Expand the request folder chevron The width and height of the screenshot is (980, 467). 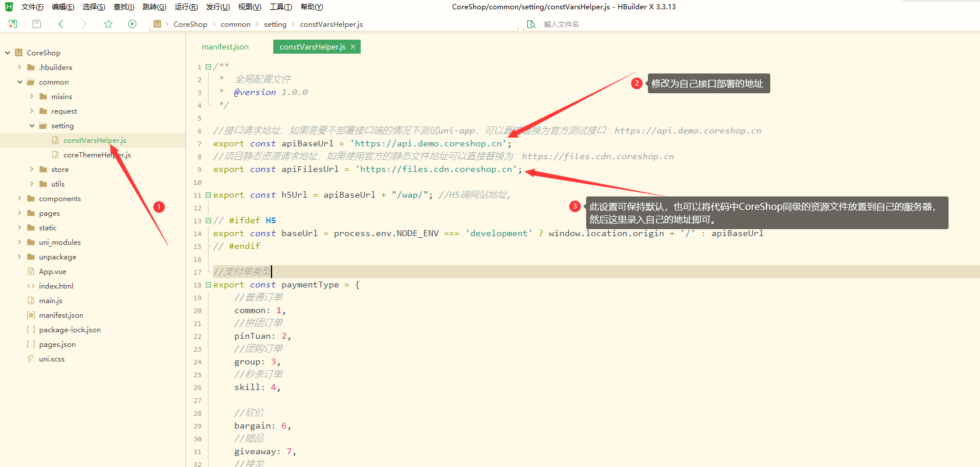tap(32, 111)
